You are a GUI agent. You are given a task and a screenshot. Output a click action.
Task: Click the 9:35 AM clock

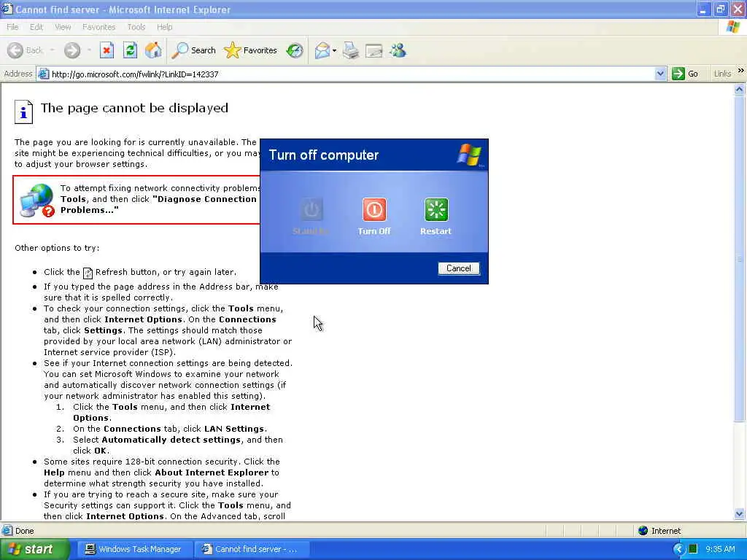click(720, 549)
